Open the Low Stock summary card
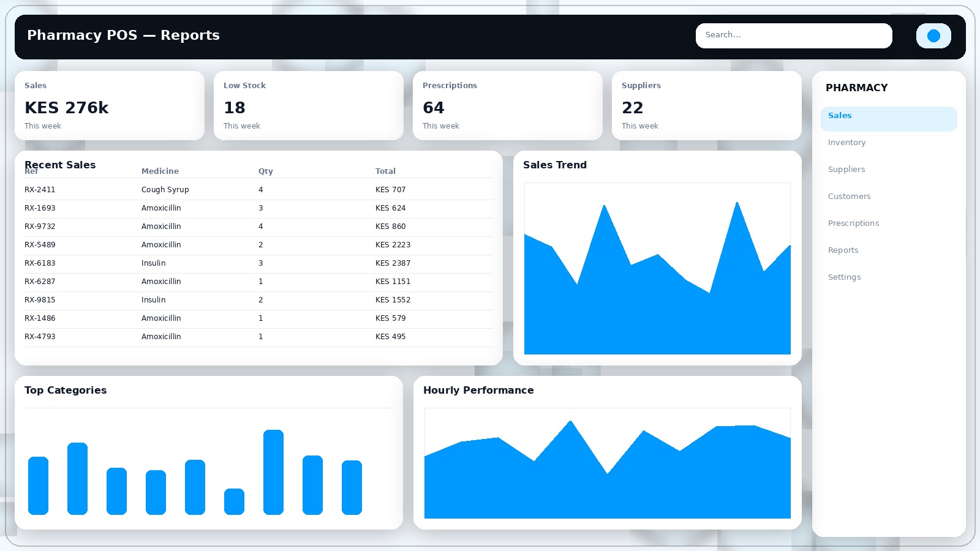Screen dimensions: 980x551 point(309,105)
